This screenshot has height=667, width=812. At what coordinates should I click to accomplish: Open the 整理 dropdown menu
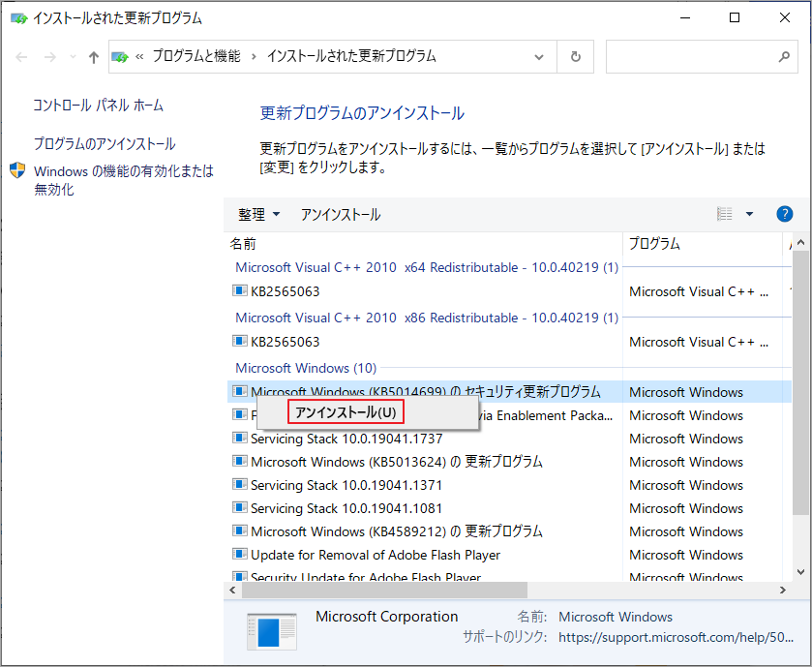259,214
